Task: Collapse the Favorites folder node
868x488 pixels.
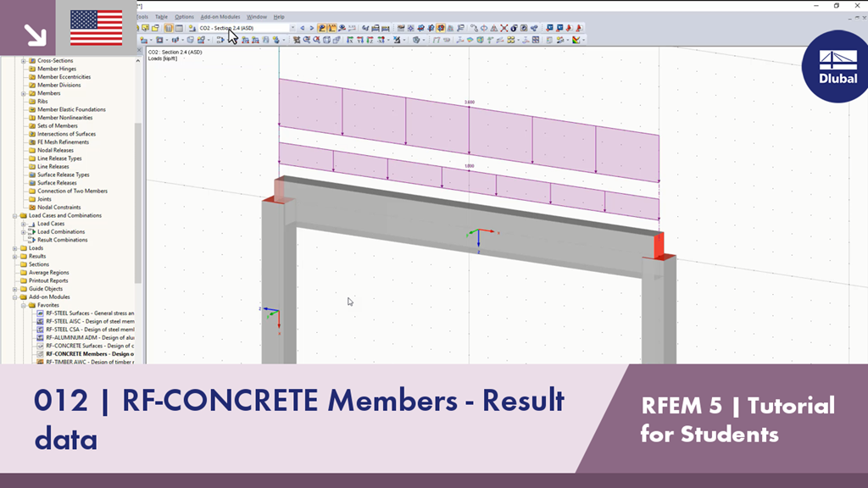Action: click(23, 305)
